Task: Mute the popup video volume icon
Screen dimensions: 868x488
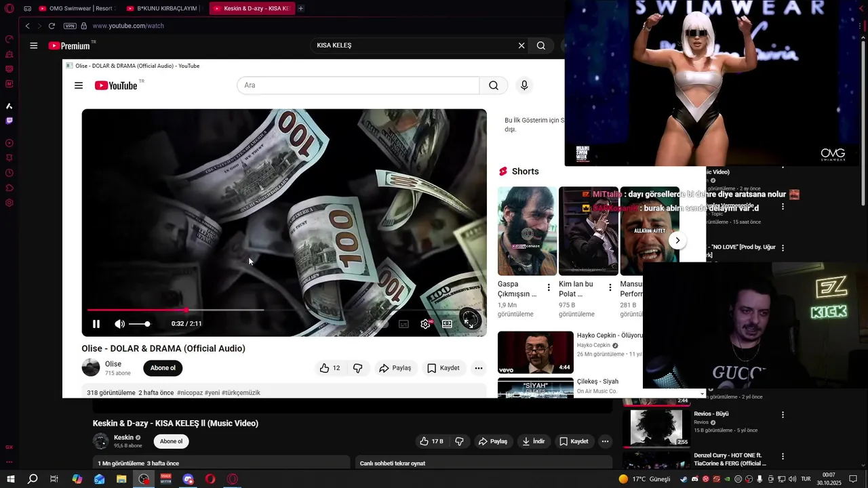Action: pyautogui.click(x=119, y=324)
